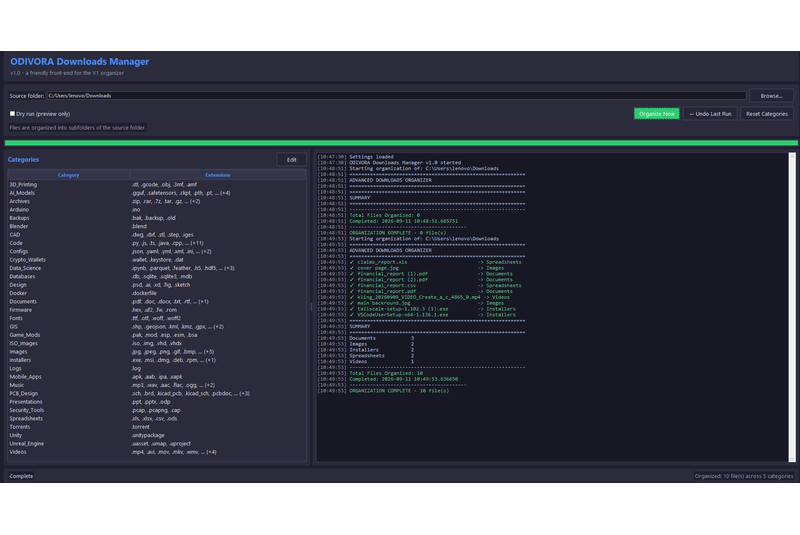
Task: Click the log panel vertical scrollbar
Action: (792, 307)
